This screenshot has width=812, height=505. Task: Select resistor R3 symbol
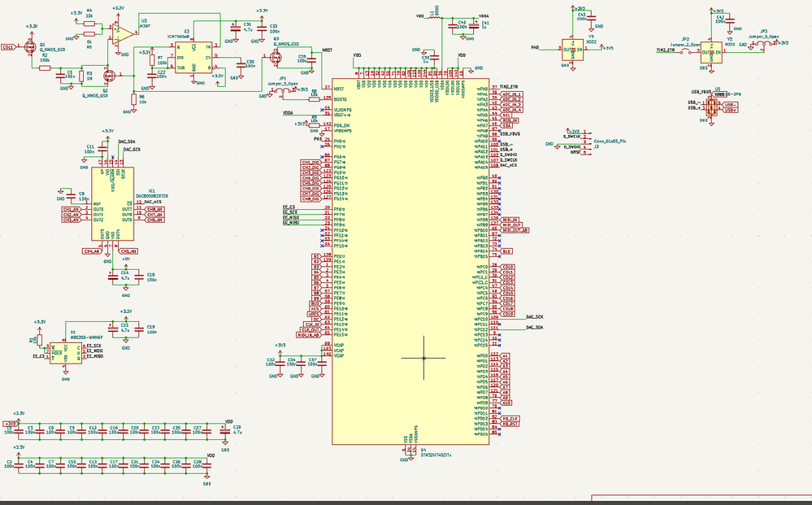(x=81, y=76)
